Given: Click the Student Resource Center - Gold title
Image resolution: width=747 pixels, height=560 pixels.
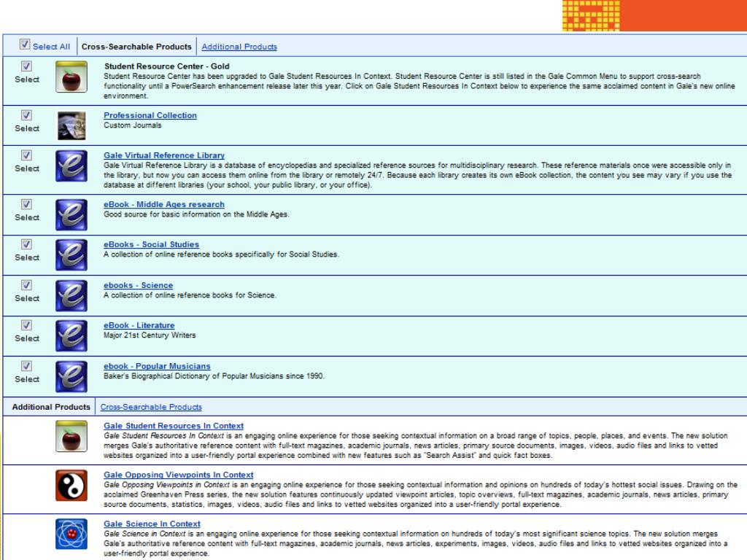Looking at the screenshot, I should [x=167, y=66].
